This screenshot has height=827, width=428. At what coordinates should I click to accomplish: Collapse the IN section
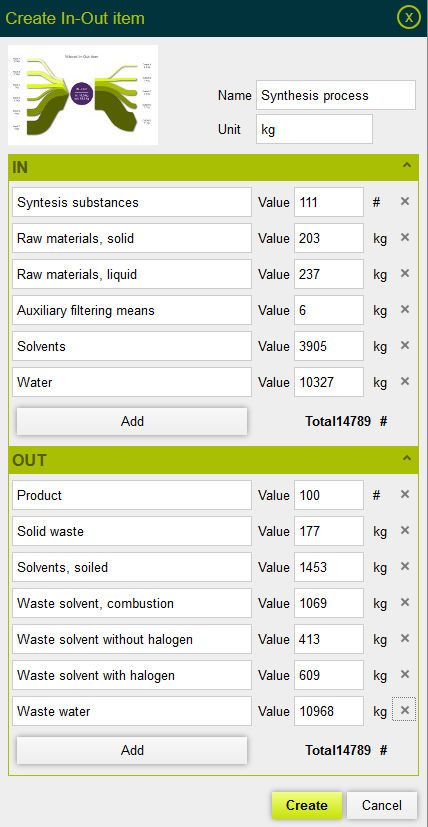click(406, 165)
